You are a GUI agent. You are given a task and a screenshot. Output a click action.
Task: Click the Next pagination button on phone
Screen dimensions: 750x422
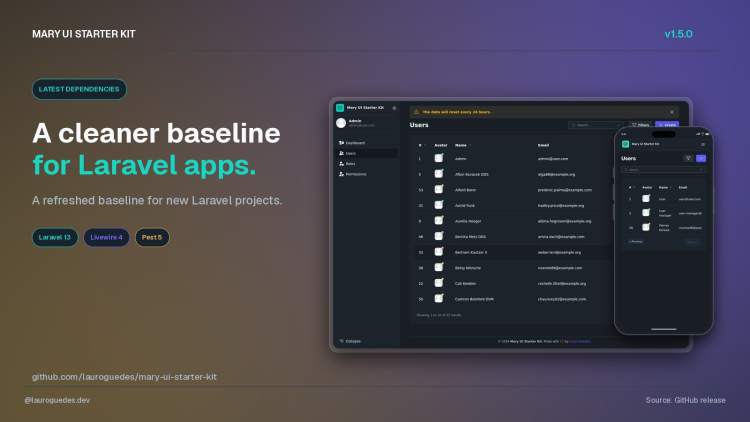coord(692,243)
